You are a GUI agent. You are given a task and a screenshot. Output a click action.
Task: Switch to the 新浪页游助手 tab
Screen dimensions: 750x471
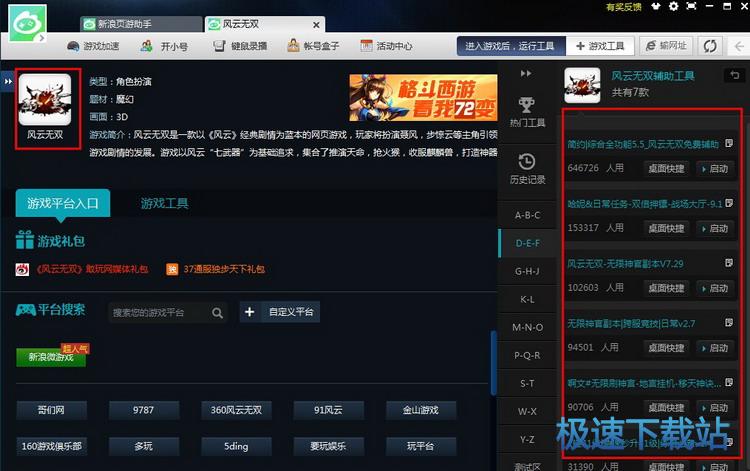tap(141, 24)
